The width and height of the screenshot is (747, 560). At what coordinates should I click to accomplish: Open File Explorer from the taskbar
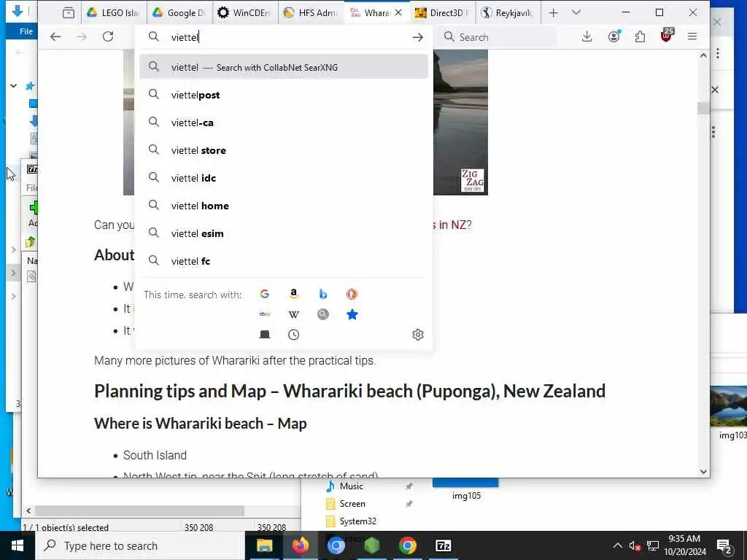pos(264,545)
